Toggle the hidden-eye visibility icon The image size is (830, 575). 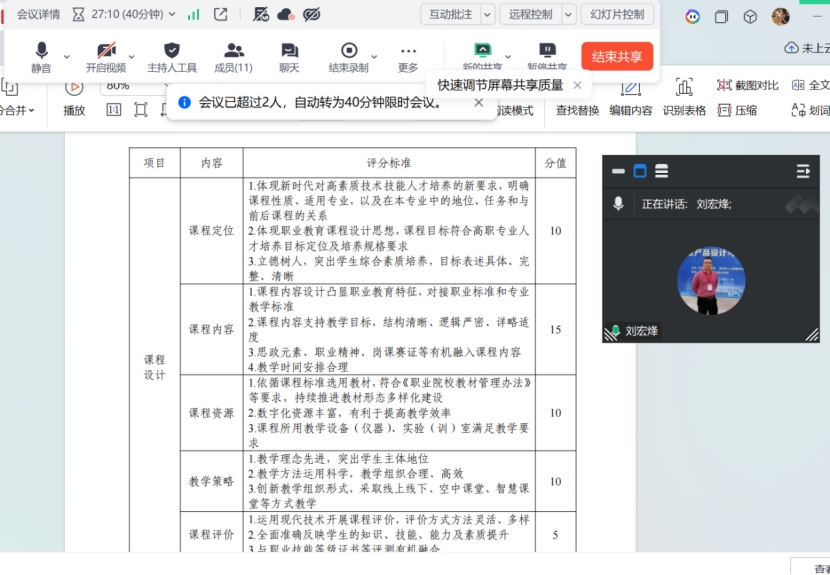[x=312, y=14]
